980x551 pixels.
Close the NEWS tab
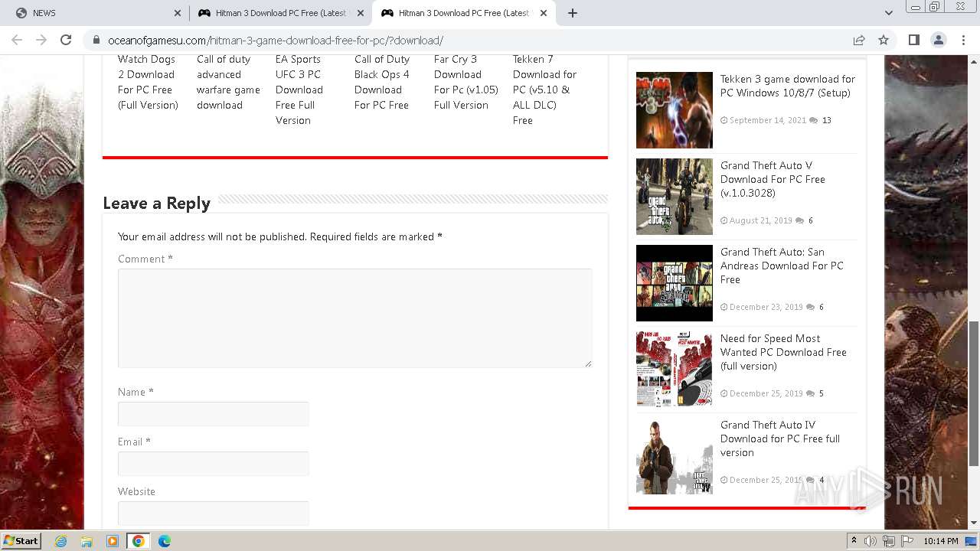pos(178,13)
